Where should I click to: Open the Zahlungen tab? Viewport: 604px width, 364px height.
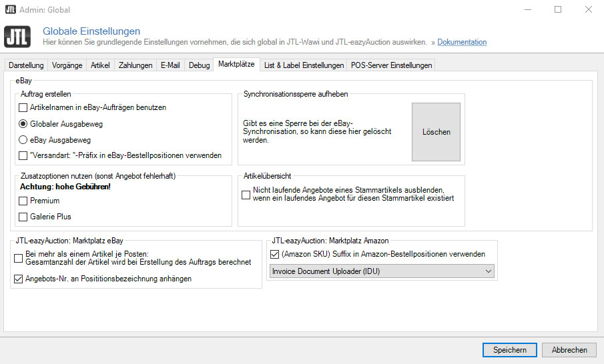click(x=135, y=65)
